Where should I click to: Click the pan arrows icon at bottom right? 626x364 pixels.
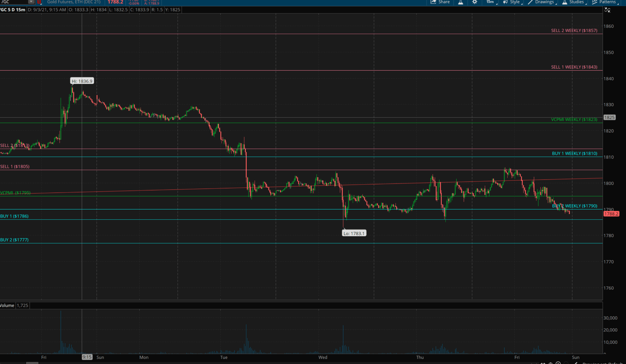click(x=543, y=363)
